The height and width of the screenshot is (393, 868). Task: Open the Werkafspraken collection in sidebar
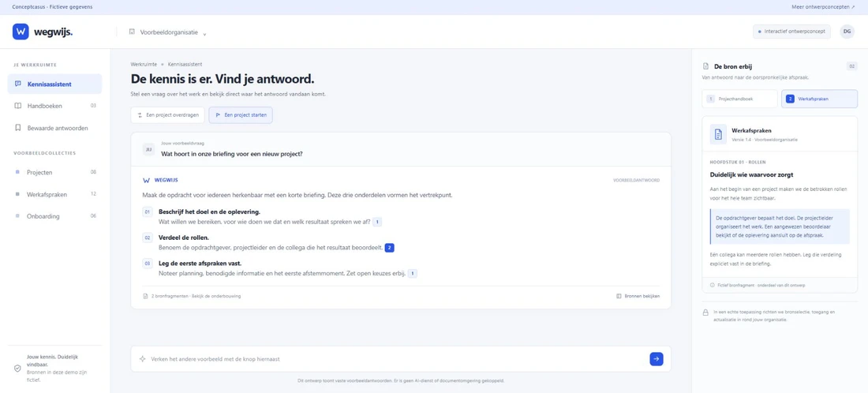click(54, 194)
